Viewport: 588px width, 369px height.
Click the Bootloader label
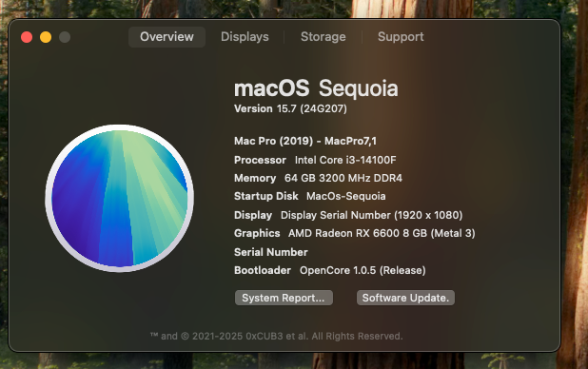click(x=263, y=270)
